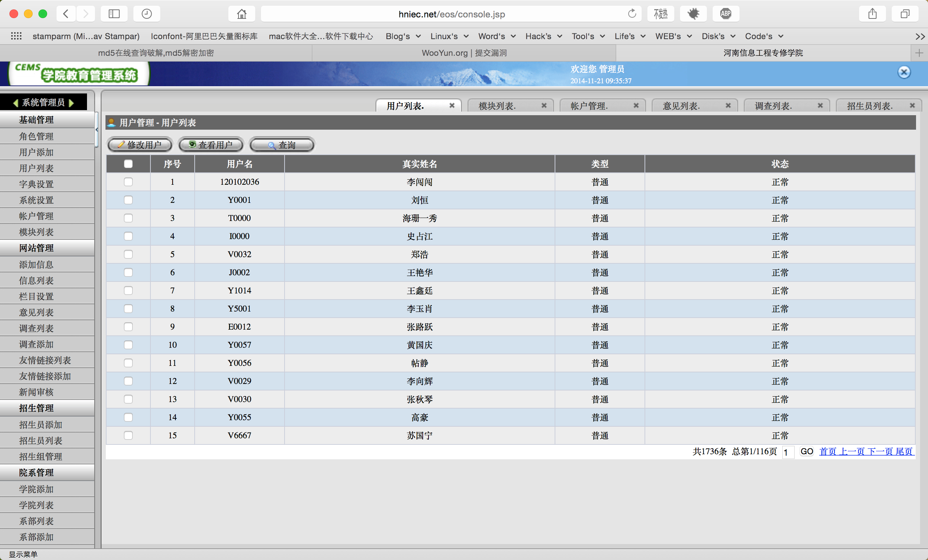Select the checkbox for I0000
The width and height of the screenshot is (928, 560).
[x=128, y=236]
